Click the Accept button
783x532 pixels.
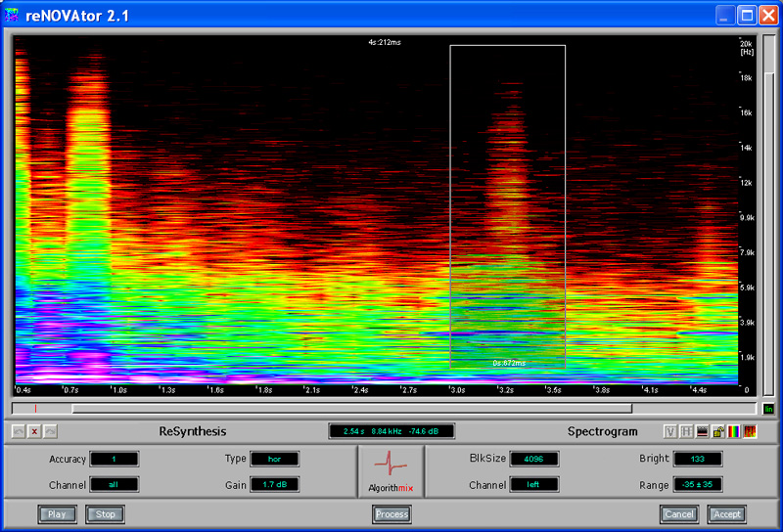coord(725,513)
